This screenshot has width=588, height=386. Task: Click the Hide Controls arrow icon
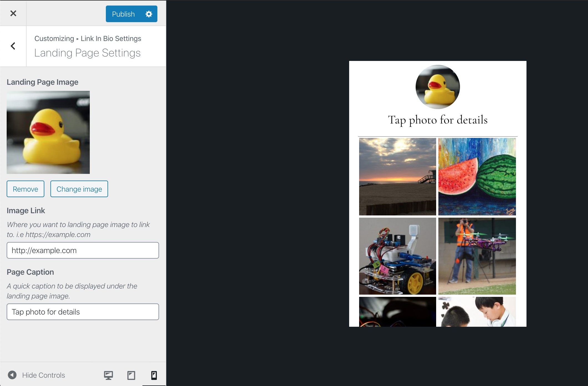click(12, 374)
